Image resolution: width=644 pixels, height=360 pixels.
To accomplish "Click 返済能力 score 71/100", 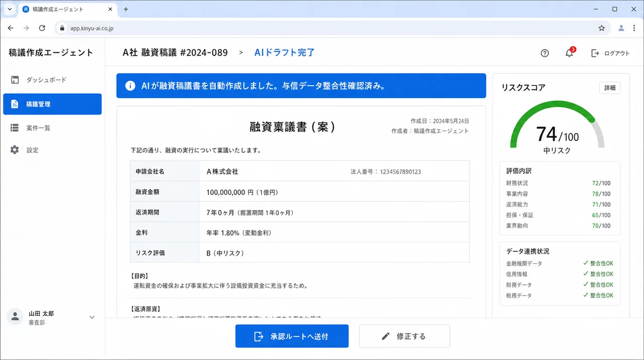I will click(x=601, y=205).
